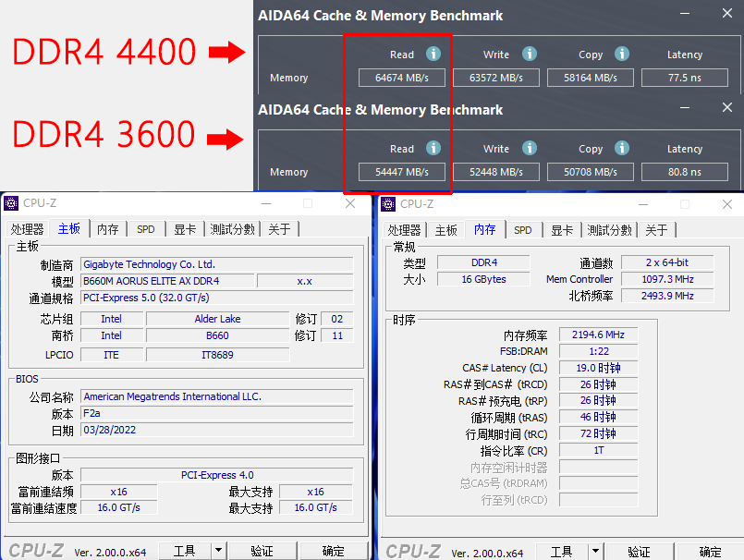Viewport: 744px width, 560px height.
Task: Click the Write info icon in DDR4 4400 benchmark
Action: pos(528,53)
